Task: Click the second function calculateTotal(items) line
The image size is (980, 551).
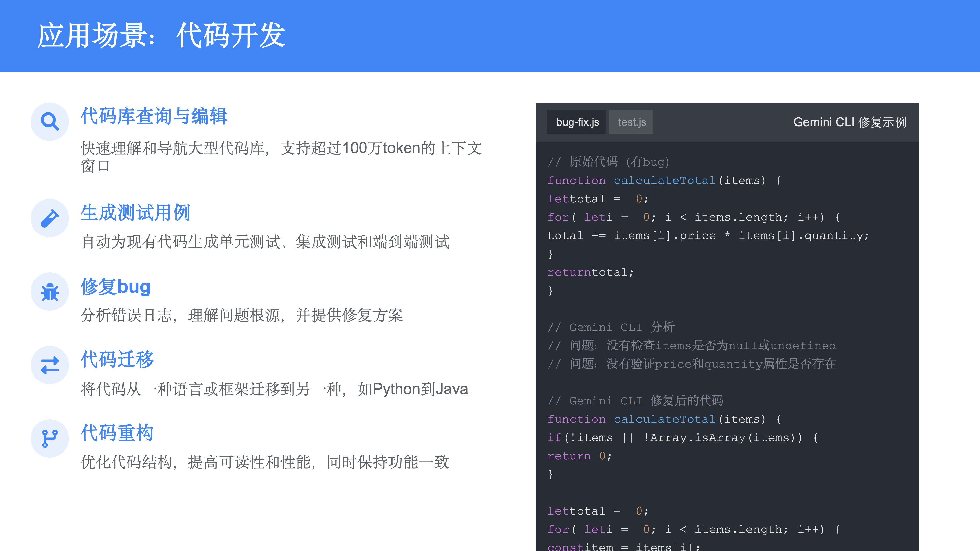Action: [x=665, y=419]
